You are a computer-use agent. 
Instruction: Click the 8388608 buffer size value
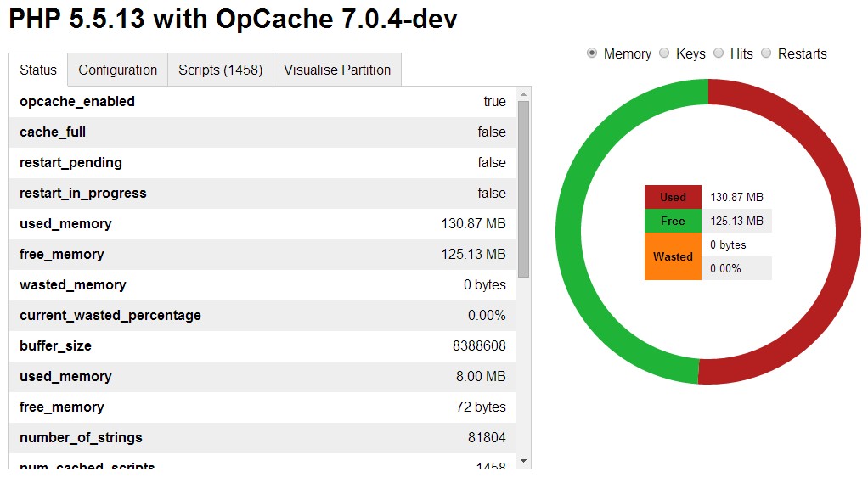point(479,345)
